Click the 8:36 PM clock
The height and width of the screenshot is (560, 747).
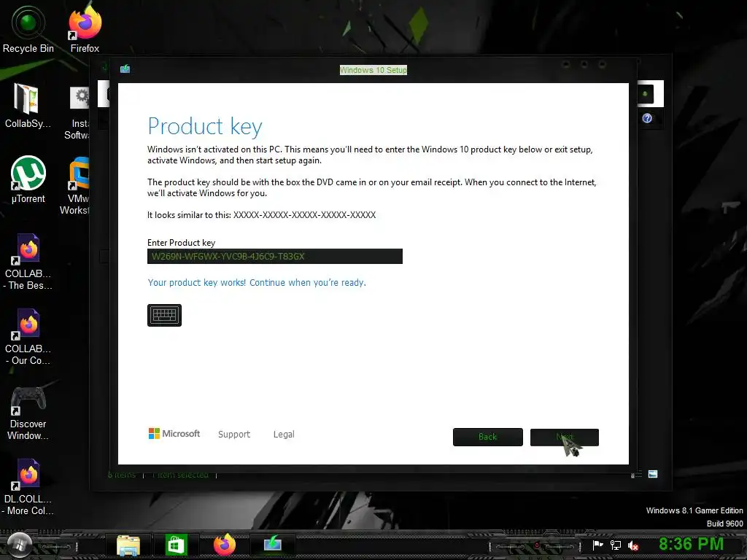coord(691,544)
